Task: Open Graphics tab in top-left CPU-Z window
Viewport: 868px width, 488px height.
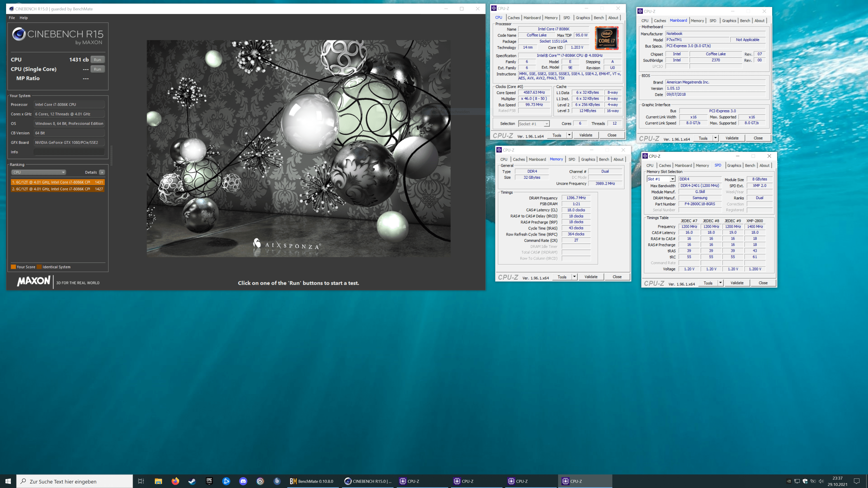Action: pyautogui.click(x=583, y=18)
